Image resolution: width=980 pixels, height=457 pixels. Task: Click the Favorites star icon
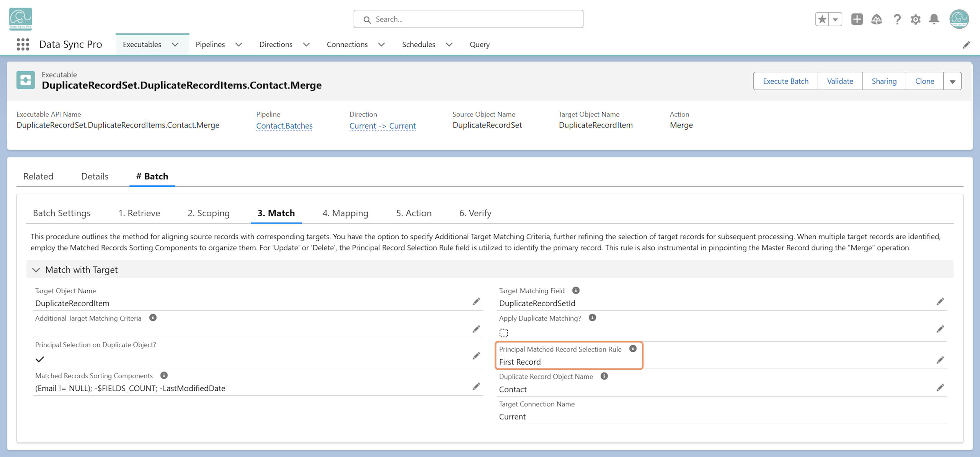click(x=822, y=19)
